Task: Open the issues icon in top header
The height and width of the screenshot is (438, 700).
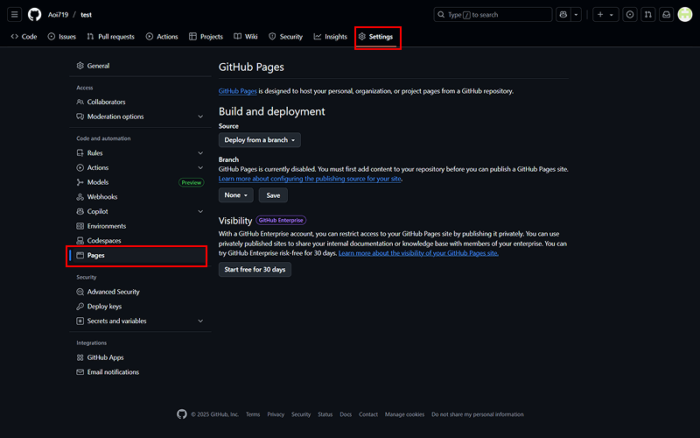Action: tap(629, 15)
